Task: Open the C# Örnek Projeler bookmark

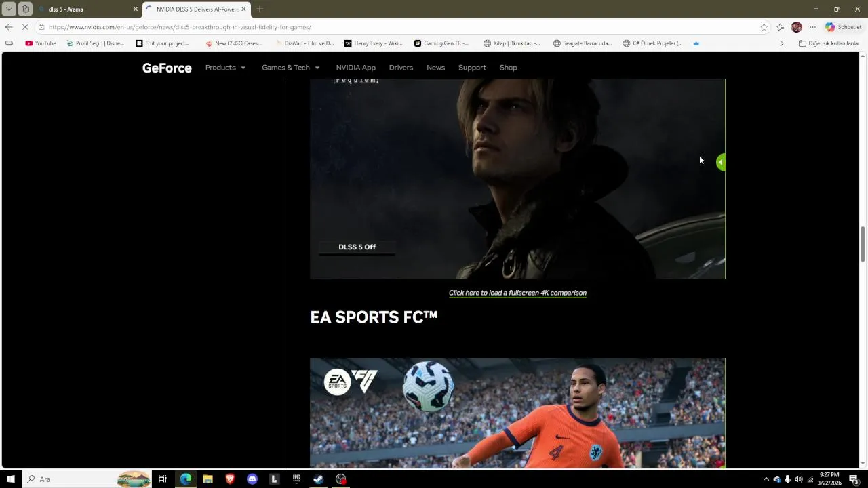Action: pyautogui.click(x=652, y=43)
